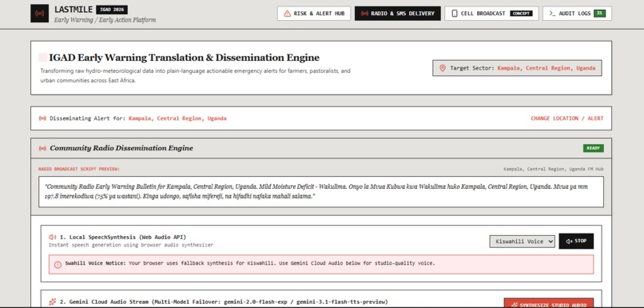This screenshot has width=644, height=308.
Task: Click the RADIO BROADCAST SCRIPT PREVIEW label
Action: (79, 169)
